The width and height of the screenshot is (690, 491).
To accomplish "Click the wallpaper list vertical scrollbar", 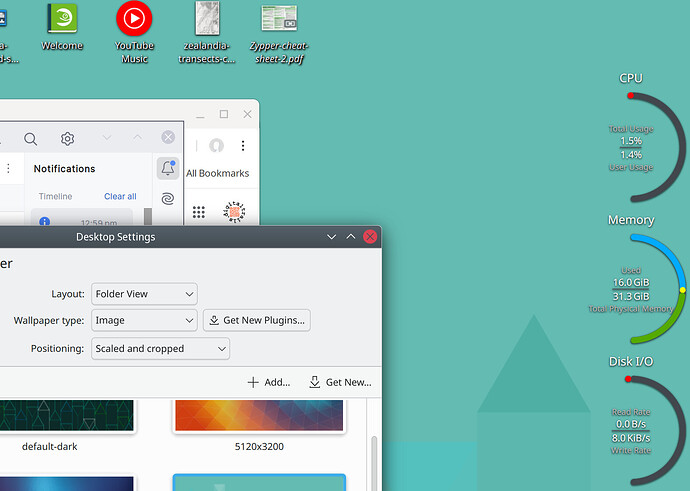I will [374, 463].
